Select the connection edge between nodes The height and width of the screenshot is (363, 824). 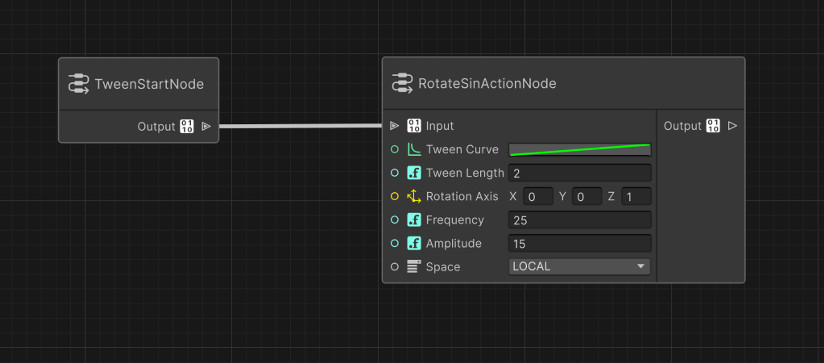tap(300, 126)
